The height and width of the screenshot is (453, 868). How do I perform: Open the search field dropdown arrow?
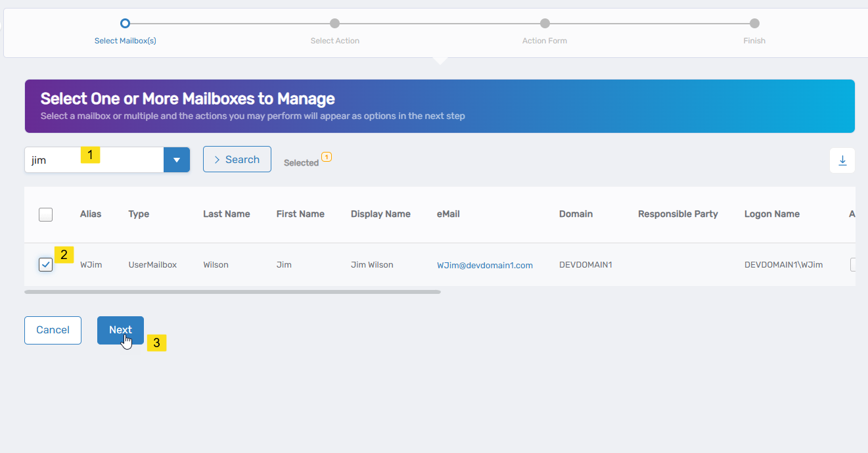(x=176, y=160)
